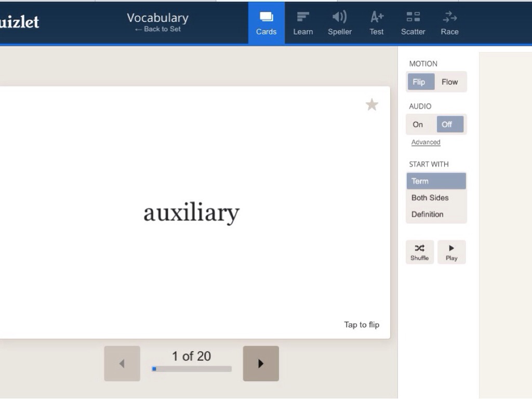Go to the next card
The height and width of the screenshot is (399, 532).
click(x=261, y=364)
